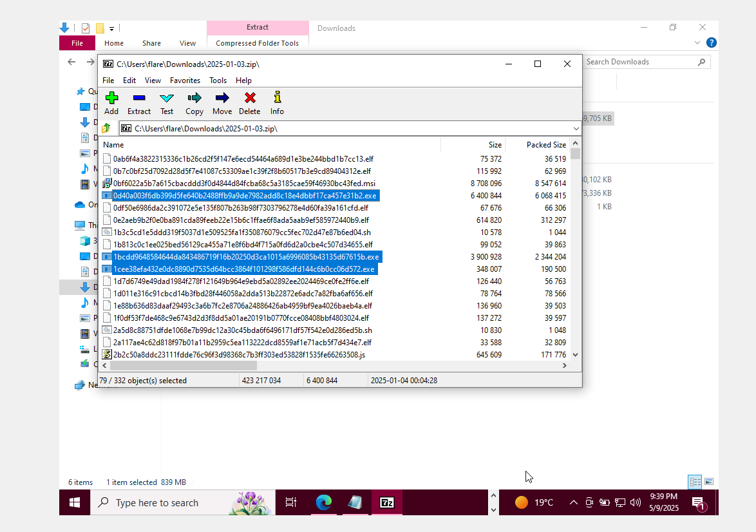This screenshot has width=756, height=532.
Task: Go up one folder level icon
Action: pyautogui.click(x=106, y=128)
